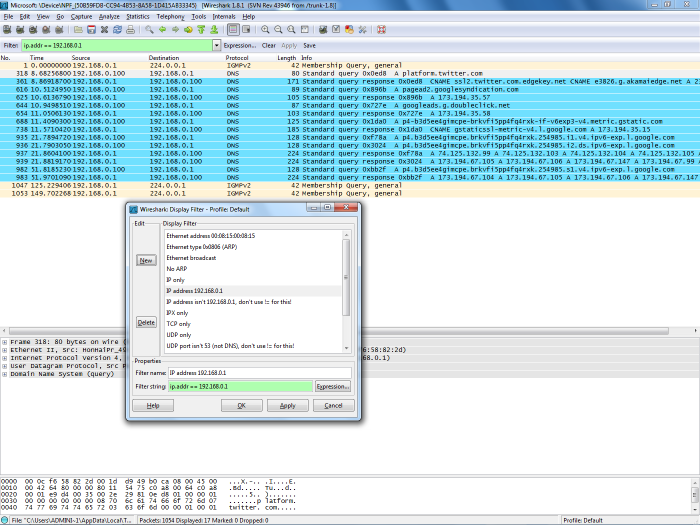Image resolution: width=700 pixels, height=525 pixels.
Task: Close this capture file X icon
Action: (x=104, y=30)
